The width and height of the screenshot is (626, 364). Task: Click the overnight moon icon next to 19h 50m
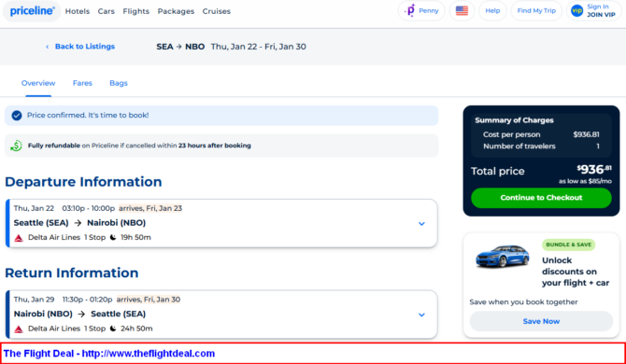point(113,238)
